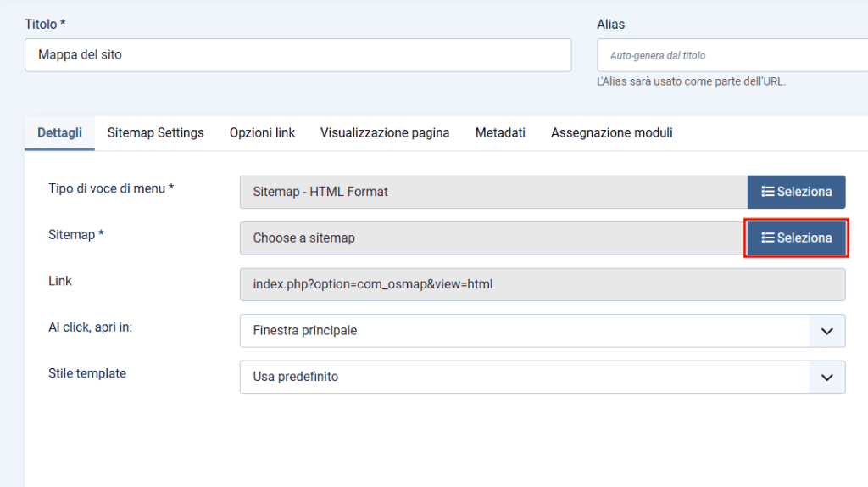Click the Alias input field
The height and width of the screenshot is (487, 868).
pyautogui.click(x=732, y=55)
